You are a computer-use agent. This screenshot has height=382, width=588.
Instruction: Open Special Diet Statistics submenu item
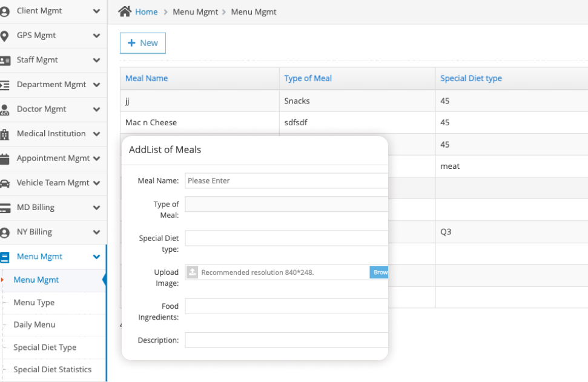[x=53, y=370]
